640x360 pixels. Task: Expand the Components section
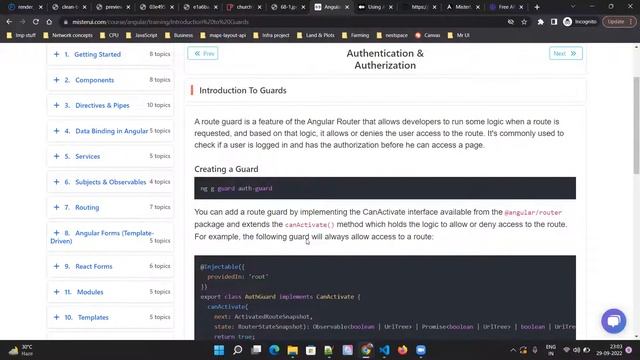click(110, 80)
